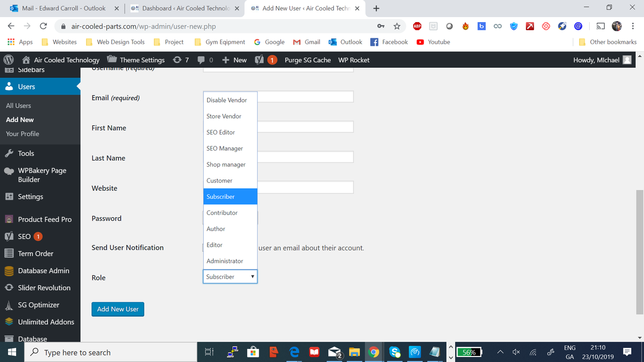The height and width of the screenshot is (362, 644).
Task: Choose SEO Editor from role list
Action: click(230, 132)
